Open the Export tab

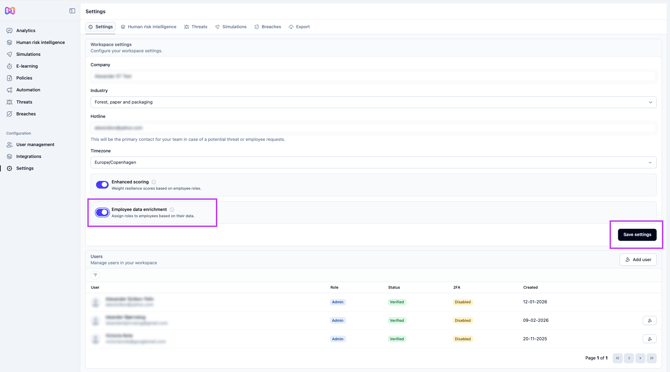point(299,27)
